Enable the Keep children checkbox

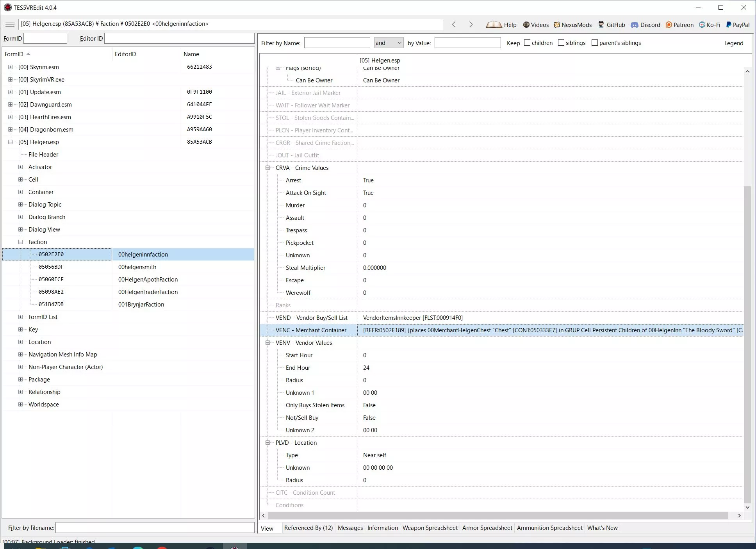point(527,43)
